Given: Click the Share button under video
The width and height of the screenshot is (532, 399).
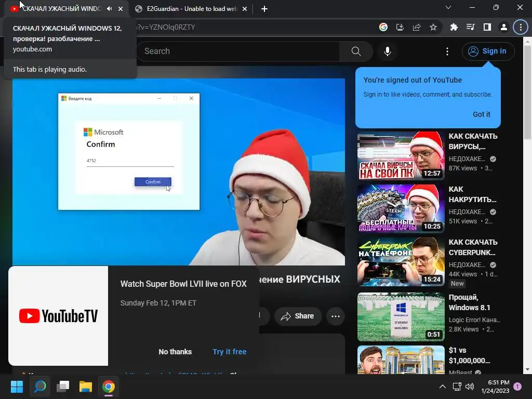Looking at the screenshot, I should [x=298, y=316].
